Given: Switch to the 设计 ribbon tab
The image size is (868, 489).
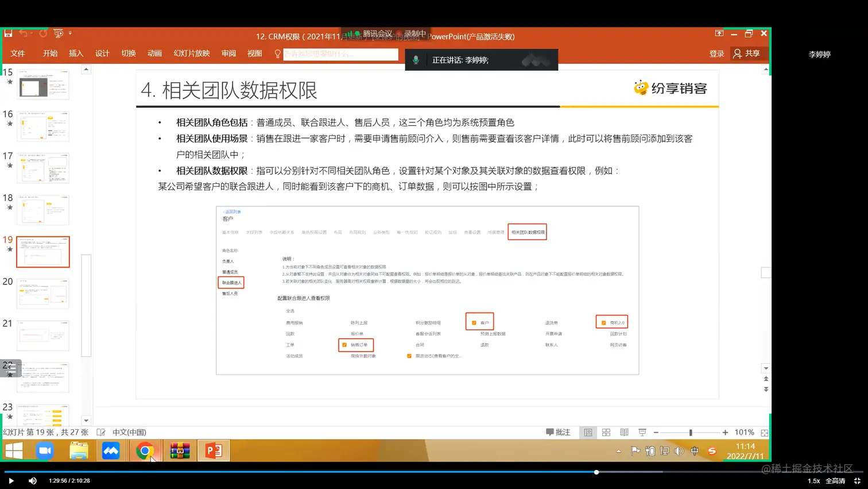Looking at the screenshot, I should [102, 53].
